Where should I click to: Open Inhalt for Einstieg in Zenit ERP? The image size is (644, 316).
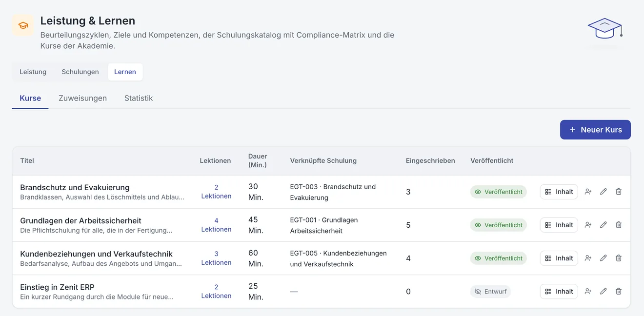559,291
